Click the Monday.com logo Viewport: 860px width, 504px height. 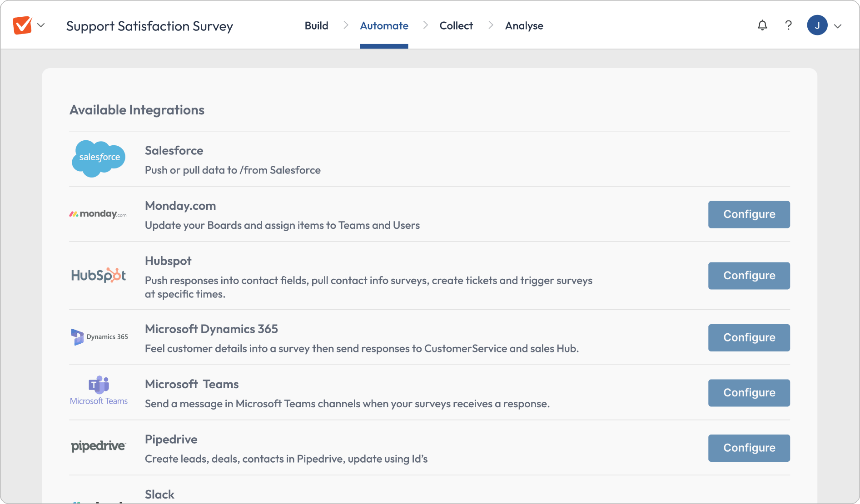pyautogui.click(x=98, y=214)
